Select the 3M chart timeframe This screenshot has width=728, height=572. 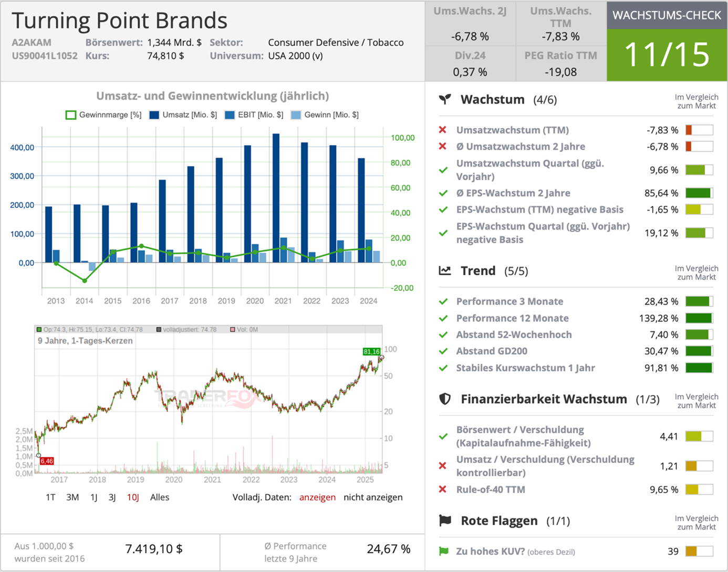(72, 497)
